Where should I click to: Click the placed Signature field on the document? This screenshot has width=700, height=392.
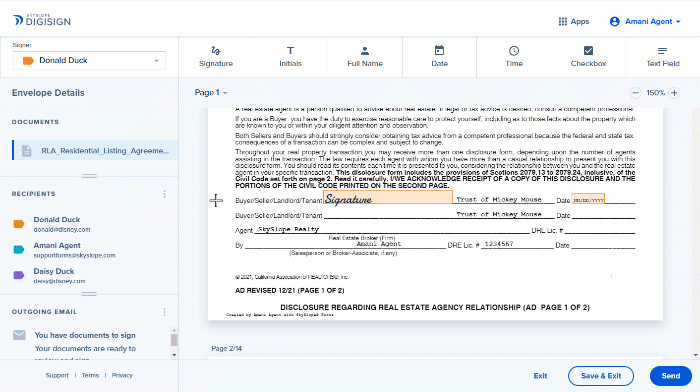[388, 197]
